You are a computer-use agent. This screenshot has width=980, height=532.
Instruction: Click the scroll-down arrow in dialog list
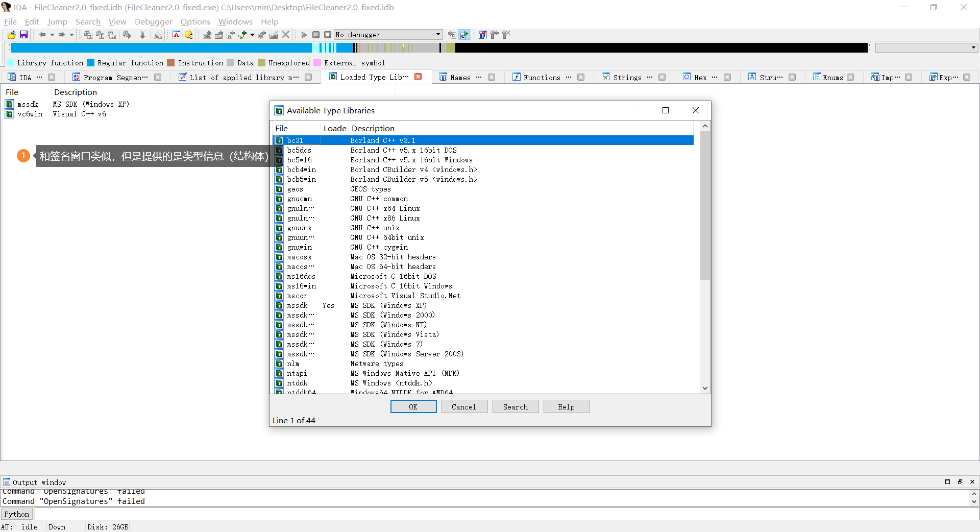click(x=705, y=388)
